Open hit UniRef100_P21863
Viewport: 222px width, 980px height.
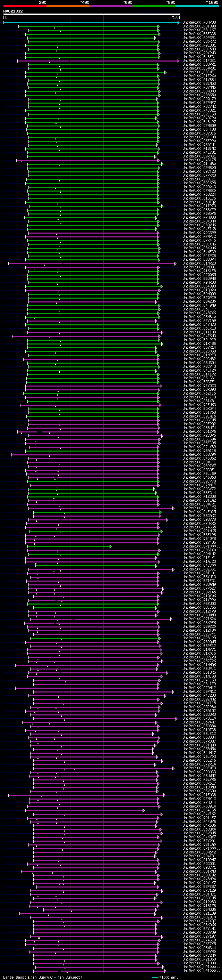pos(199,959)
